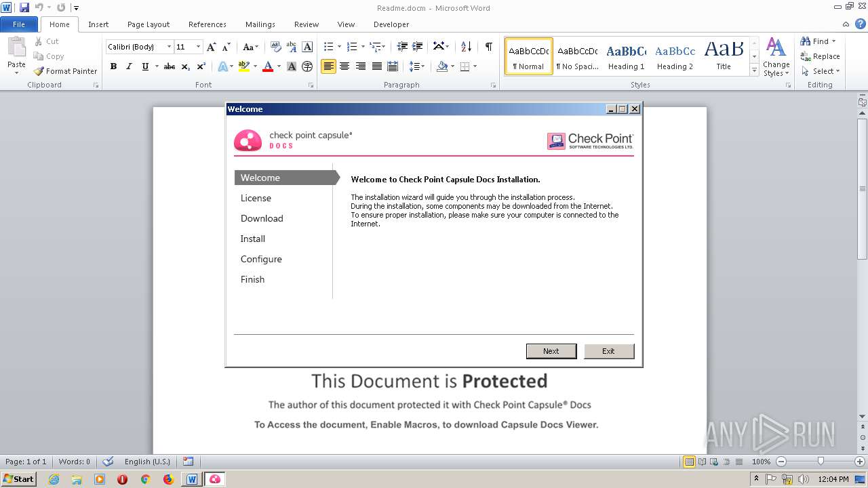Apply Underline formatting

(x=145, y=66)
